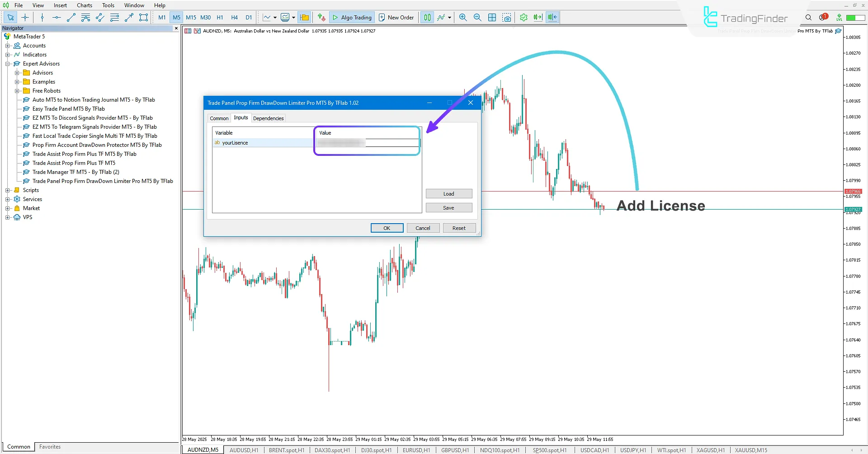Click the yourLisence value field
This screenshot has height=454, width=868.
[x=367, y=143]
